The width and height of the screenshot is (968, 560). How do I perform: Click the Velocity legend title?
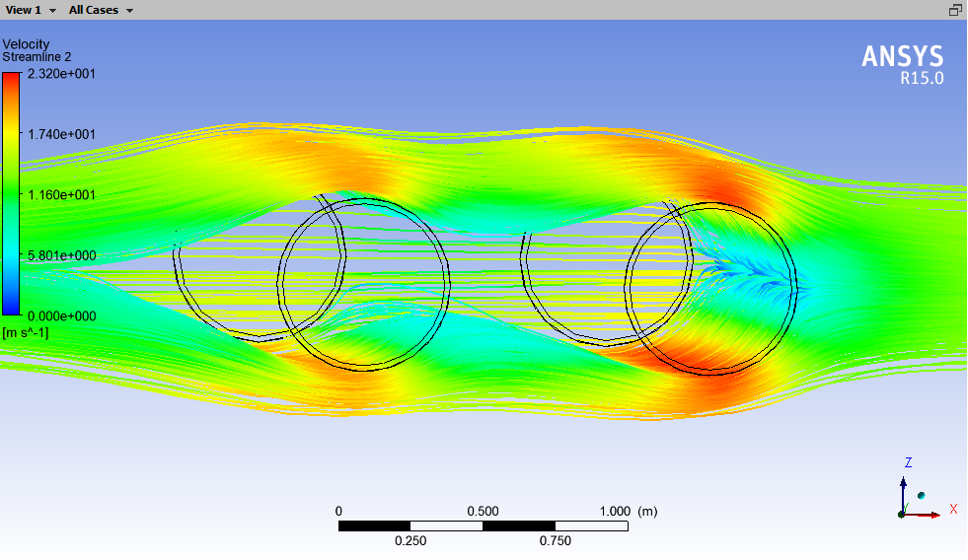(26, 44)
